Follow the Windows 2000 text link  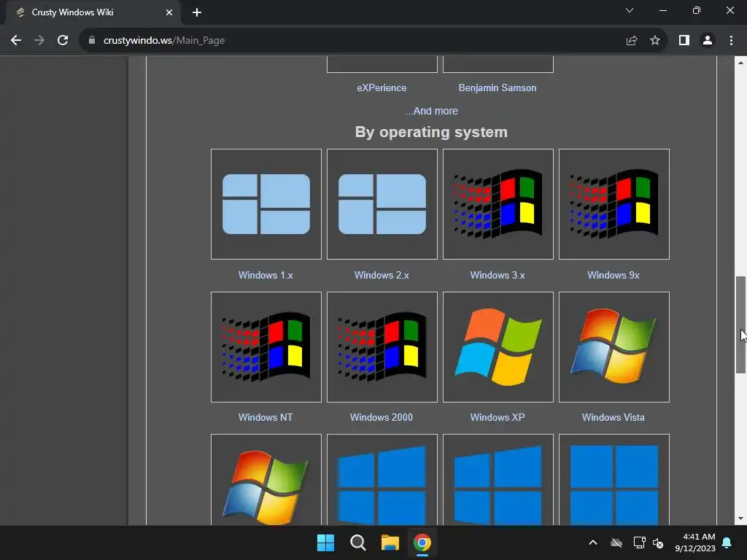382,418
